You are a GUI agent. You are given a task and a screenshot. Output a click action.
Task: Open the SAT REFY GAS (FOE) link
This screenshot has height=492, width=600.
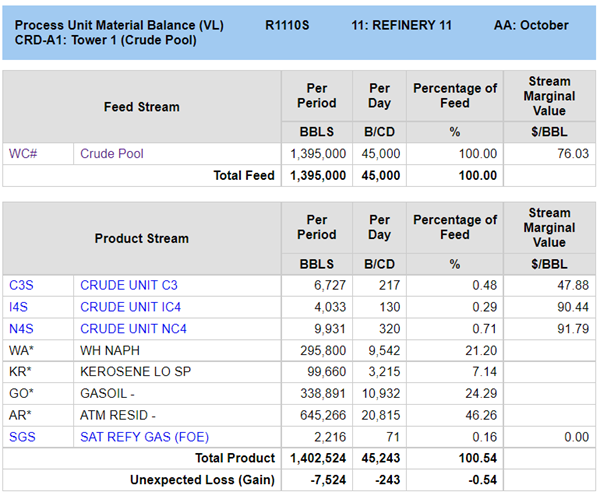(x=144, y=437)
